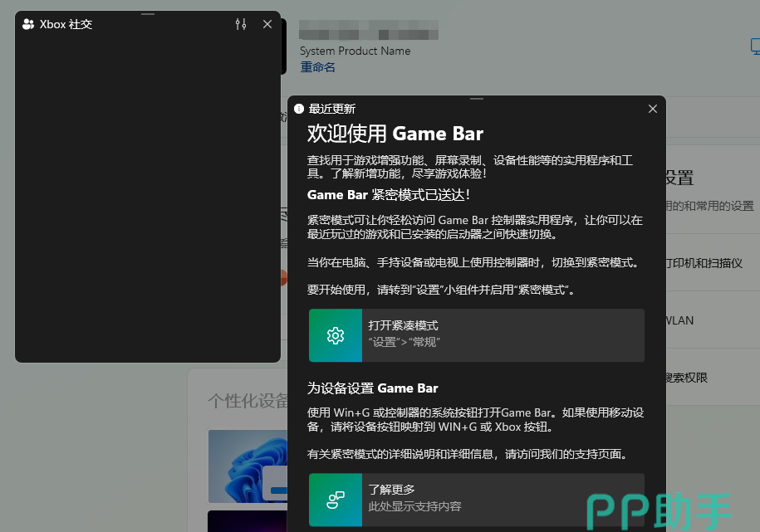Open the Xbox Social widget options icon
Image resolution: width=760 pixels, height=532 pixels.
[x=241, y=25]
